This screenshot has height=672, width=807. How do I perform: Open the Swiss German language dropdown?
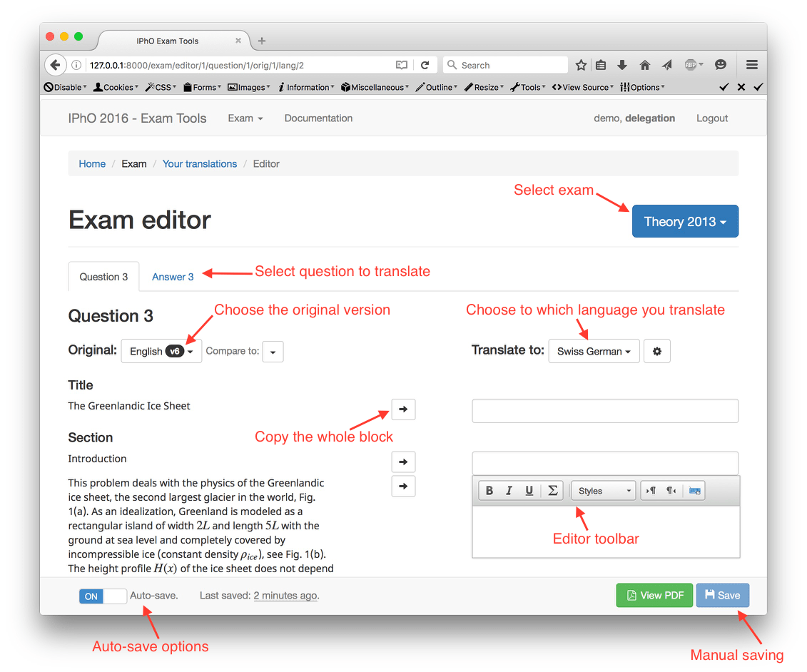click(x=594, y=351)
